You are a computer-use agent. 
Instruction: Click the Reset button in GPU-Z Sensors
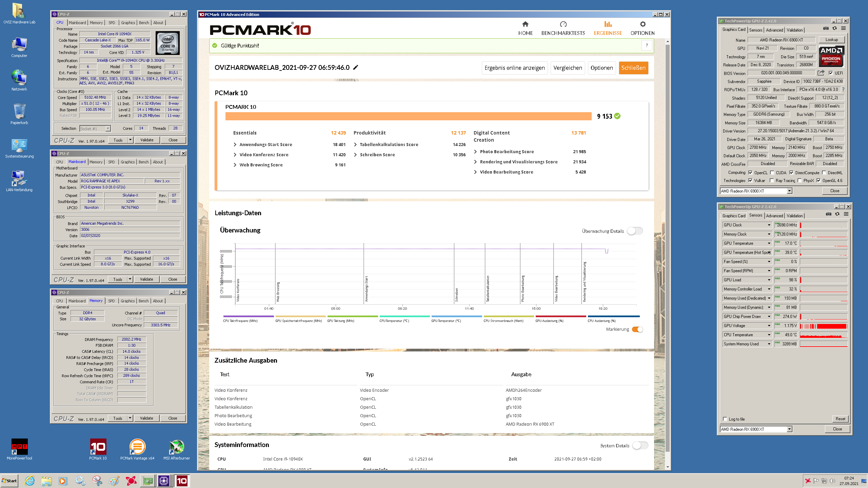click(840, 419)
